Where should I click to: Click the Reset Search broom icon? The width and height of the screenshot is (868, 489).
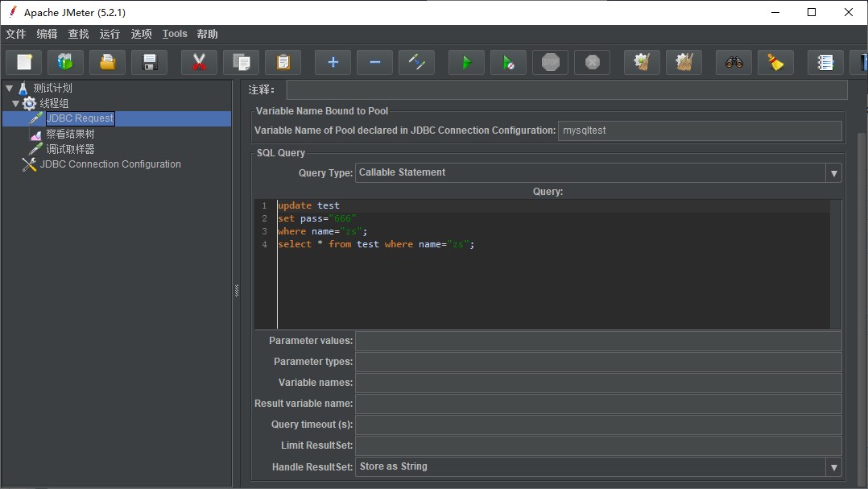[775, 62]
